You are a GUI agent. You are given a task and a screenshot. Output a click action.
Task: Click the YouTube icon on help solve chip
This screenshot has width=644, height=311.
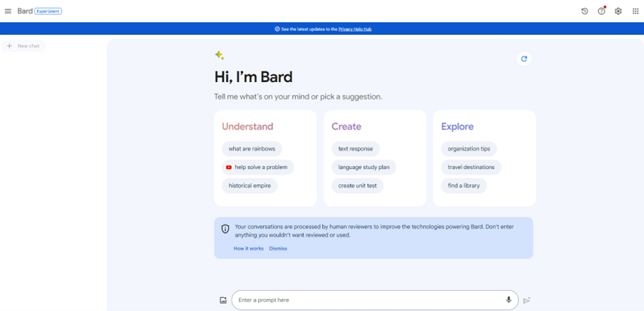[229, 167]
